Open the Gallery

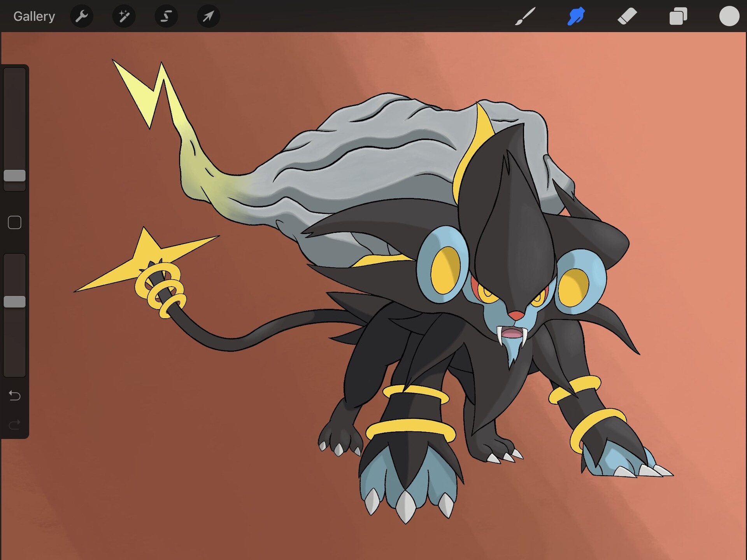tap(33, 16)
